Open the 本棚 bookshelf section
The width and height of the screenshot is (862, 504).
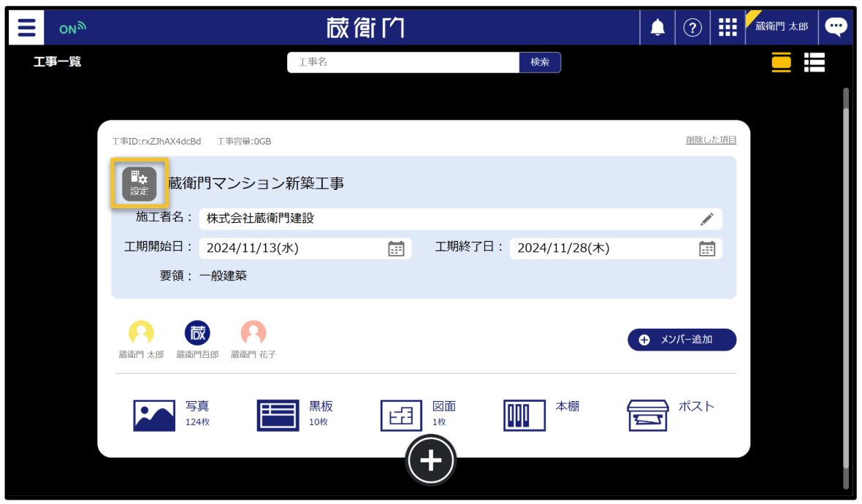(x=525, y=415)
